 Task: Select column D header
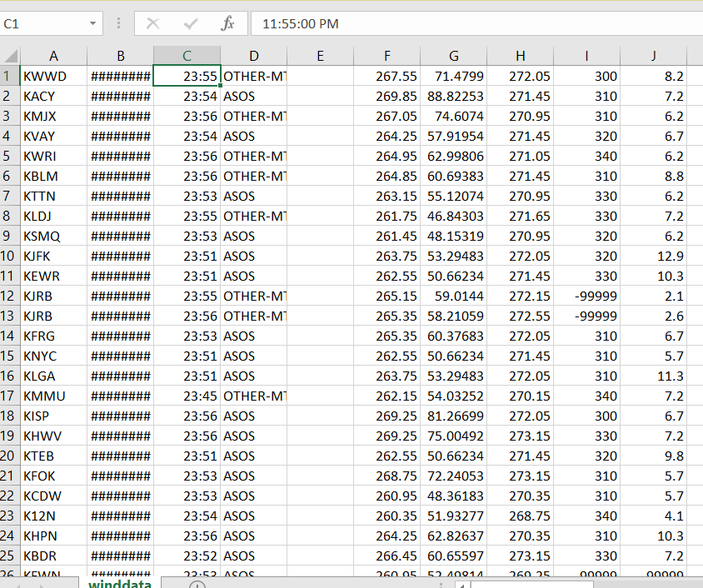[254, 56]
